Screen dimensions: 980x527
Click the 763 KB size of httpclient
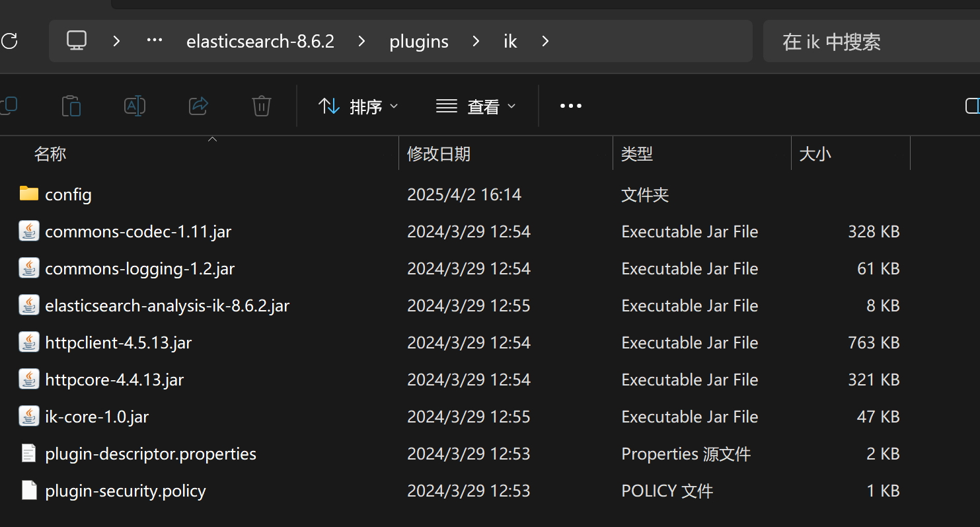pyautogui.click(x=874, y=343)
